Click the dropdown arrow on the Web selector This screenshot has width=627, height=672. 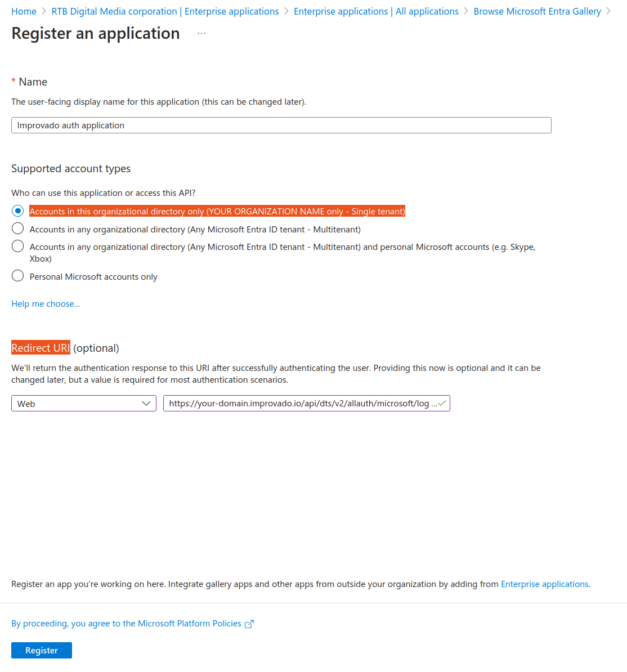(146, 404)
